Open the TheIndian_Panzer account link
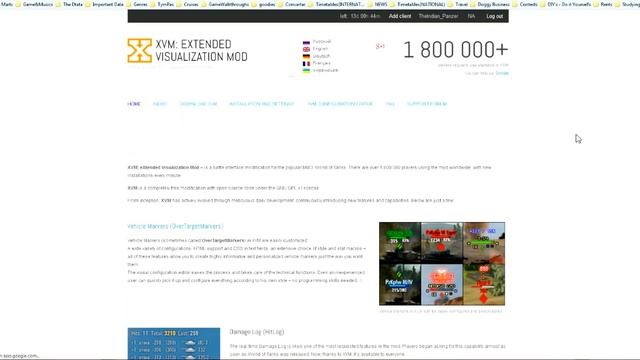 point(438,16)
